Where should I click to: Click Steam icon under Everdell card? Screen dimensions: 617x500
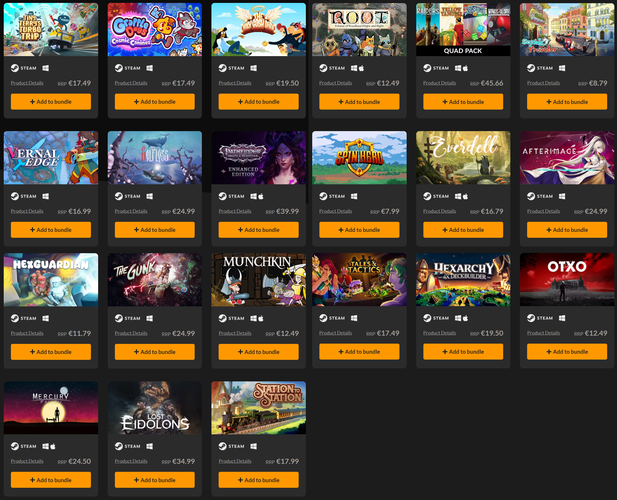[x=427, y=196]
